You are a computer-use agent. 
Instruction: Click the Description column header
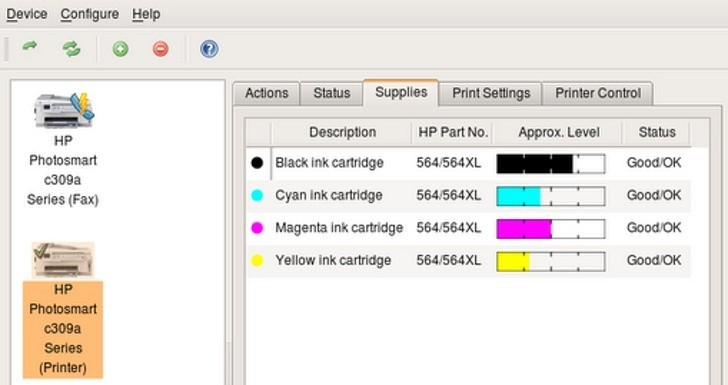coord(342,132)
